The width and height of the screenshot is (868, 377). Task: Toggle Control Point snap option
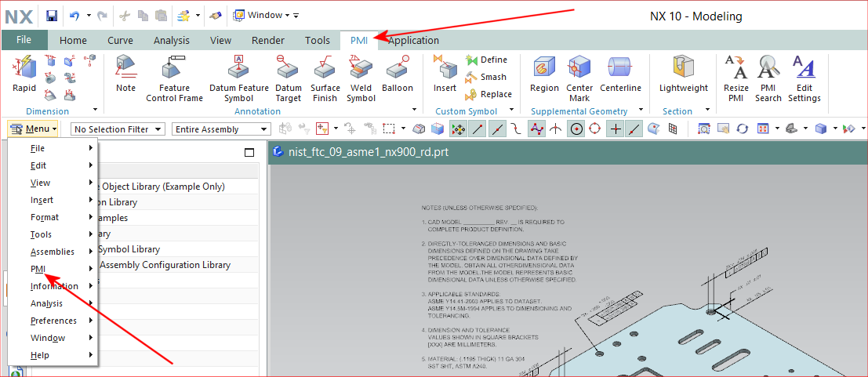click(x=516, y=129)
